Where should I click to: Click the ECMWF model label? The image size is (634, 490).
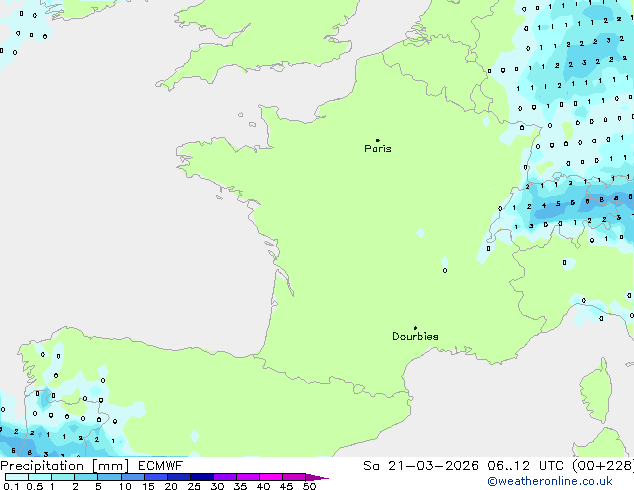click(x=161, y=466)
